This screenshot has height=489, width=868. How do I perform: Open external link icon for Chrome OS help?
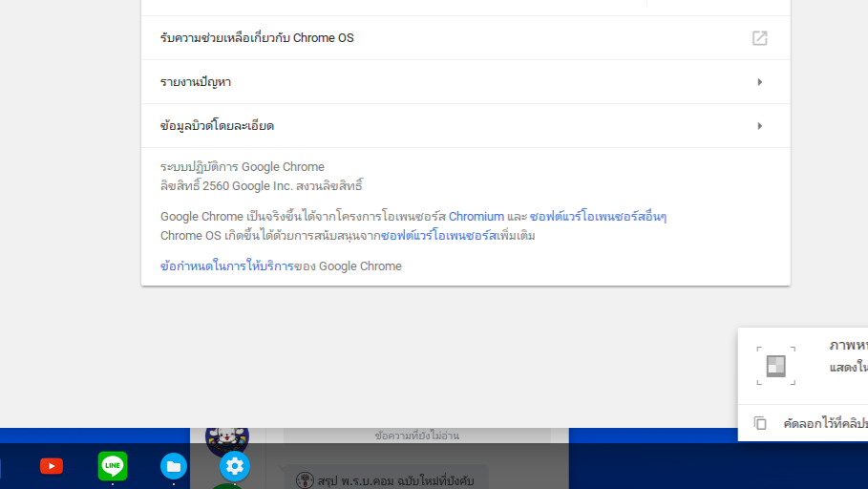point(759,38)
